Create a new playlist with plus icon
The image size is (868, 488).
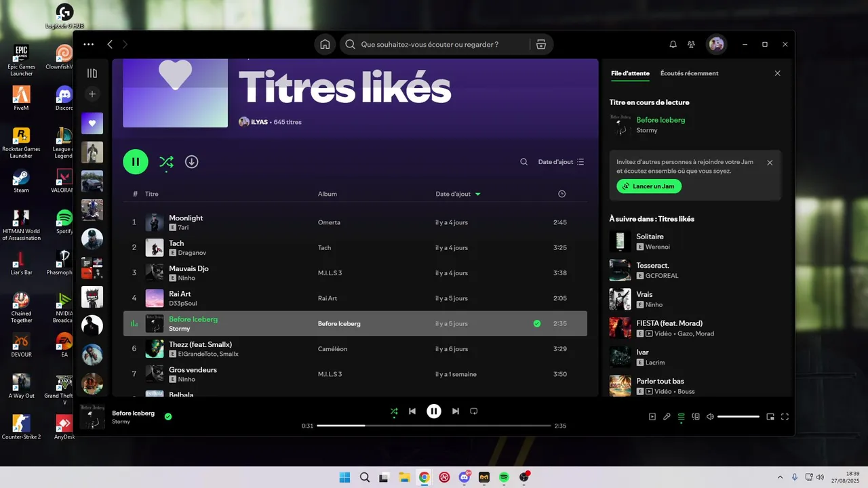point(92,94)
